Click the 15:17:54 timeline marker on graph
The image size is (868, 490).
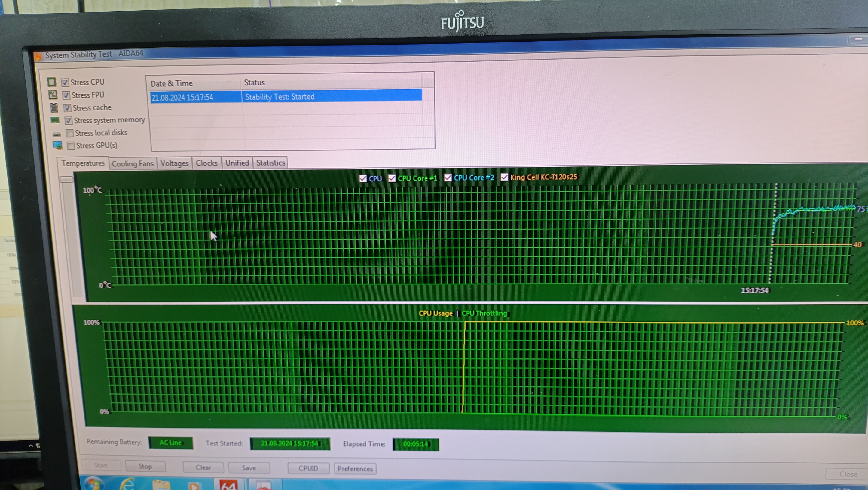[755, 290]
